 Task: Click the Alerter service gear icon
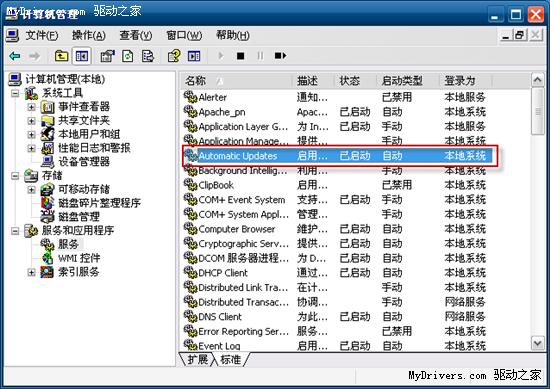[x=190, y=96]
